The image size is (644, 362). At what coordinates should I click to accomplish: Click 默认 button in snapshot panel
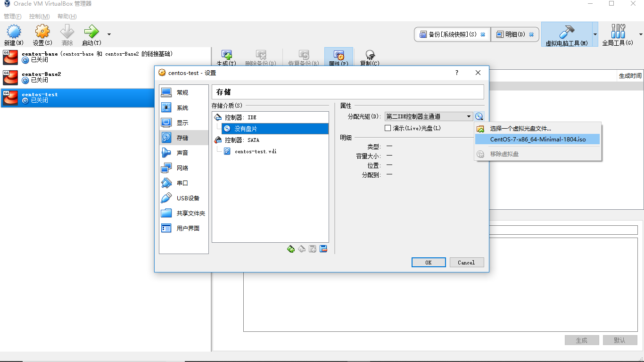click(x=619, y=340)
